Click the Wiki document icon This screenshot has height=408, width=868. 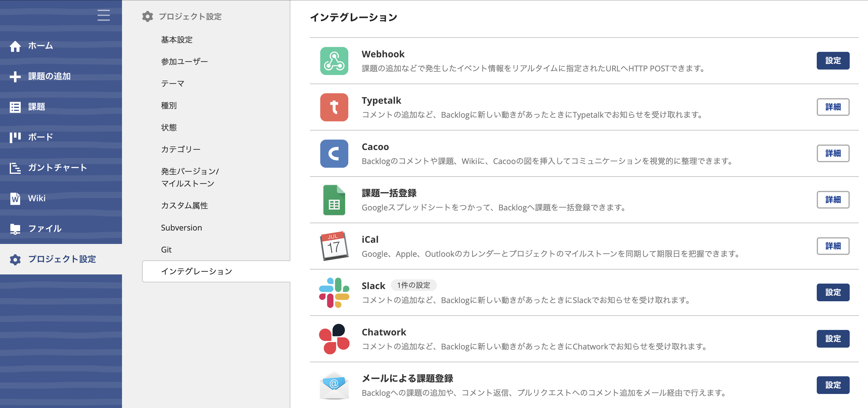pos(15,199)
